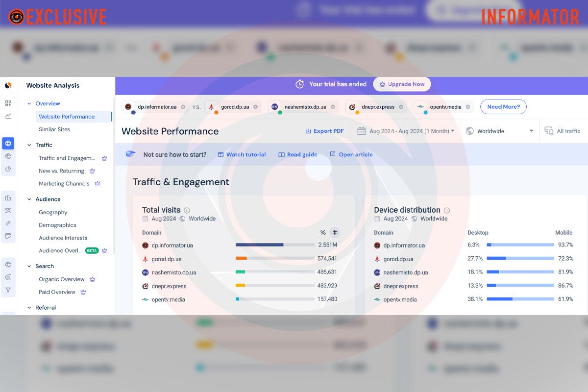Open the Worldwide country dropdown
Screen dimensions: 588x392
point(499,131)
